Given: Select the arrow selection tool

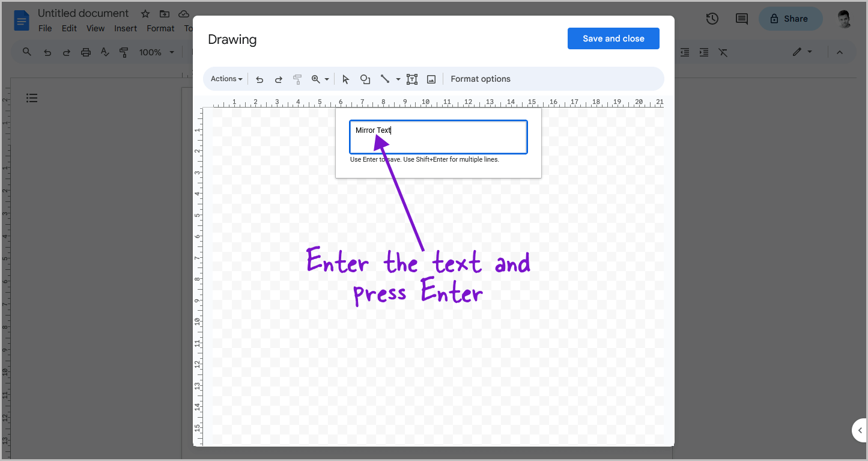Looking at the screenshot, I should click(345, 79).
